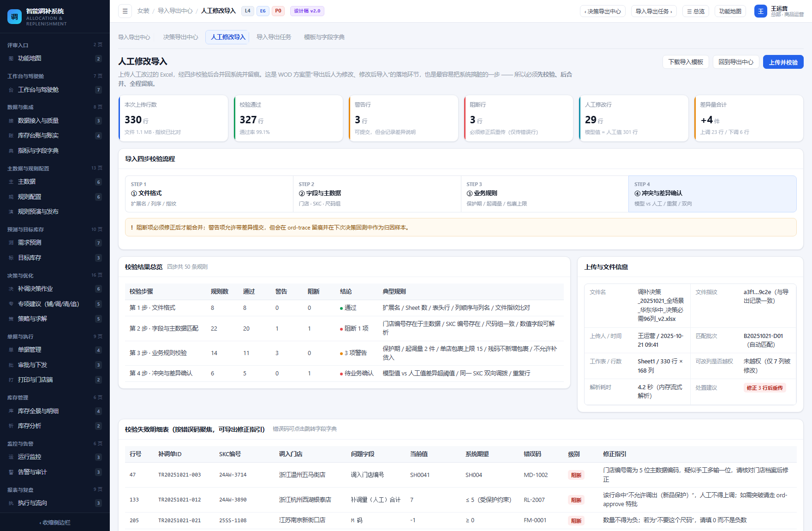The width and height of the screenshot is (812, 531).
Task: Click error code FM-0001
Action: click(x=535, y=520)
